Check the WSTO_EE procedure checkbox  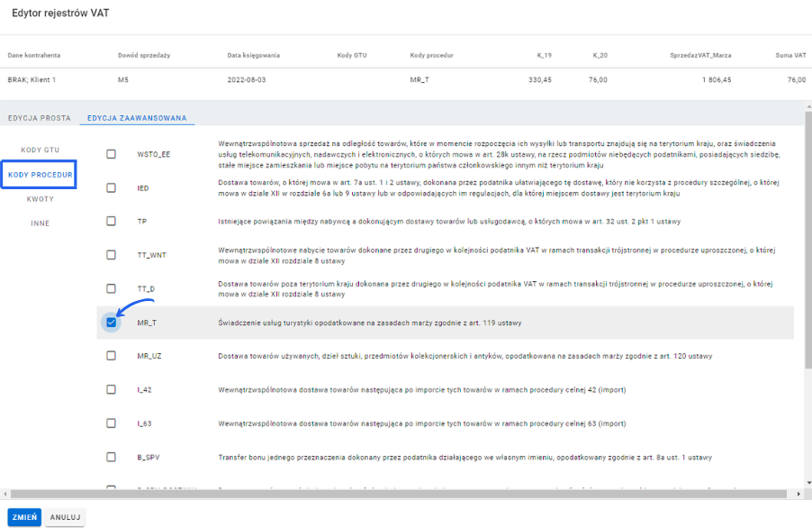[112, 154]
